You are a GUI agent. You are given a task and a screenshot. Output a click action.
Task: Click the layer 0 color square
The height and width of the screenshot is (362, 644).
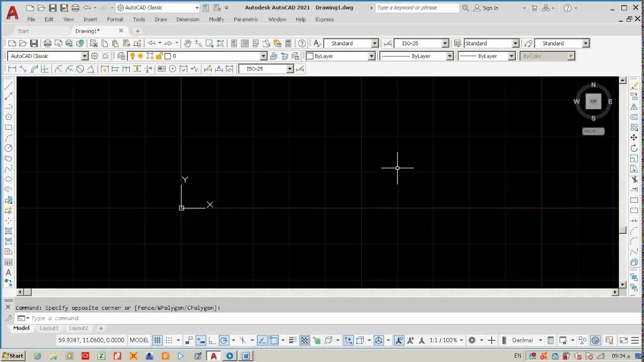tap(168, 56)
